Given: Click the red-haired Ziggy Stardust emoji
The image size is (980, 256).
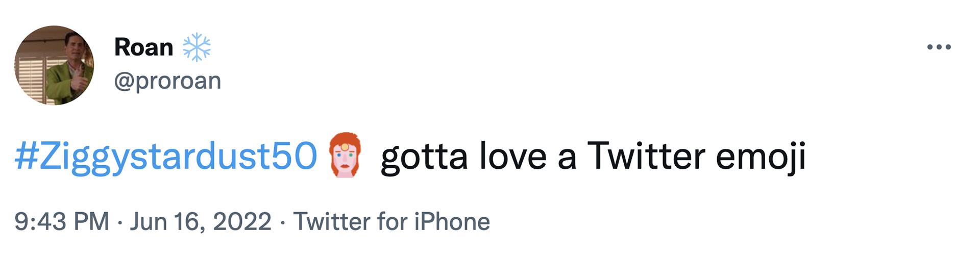Looking at the screenshot, I should click(345, 155).
